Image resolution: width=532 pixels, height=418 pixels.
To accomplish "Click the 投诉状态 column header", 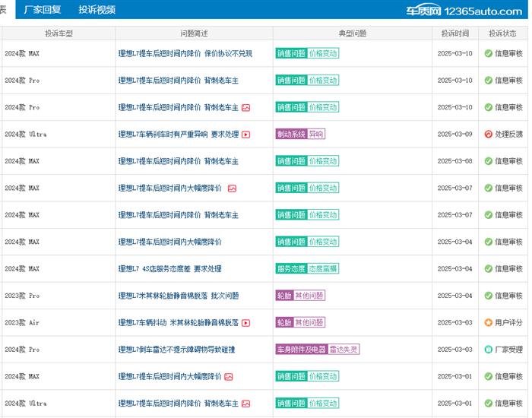I will (x=502, y=33).
